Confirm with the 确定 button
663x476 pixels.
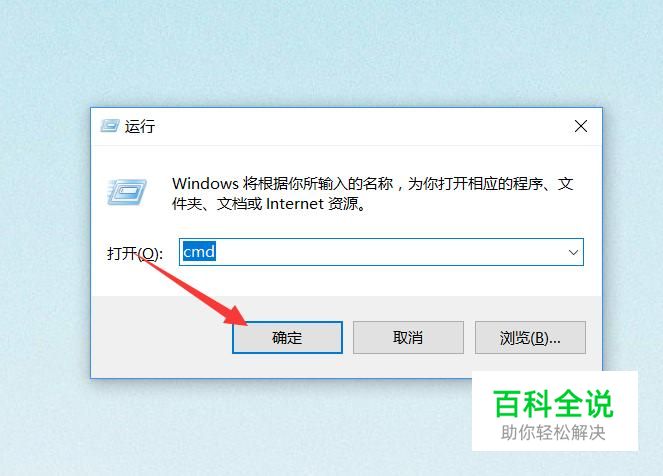(287, 337)
